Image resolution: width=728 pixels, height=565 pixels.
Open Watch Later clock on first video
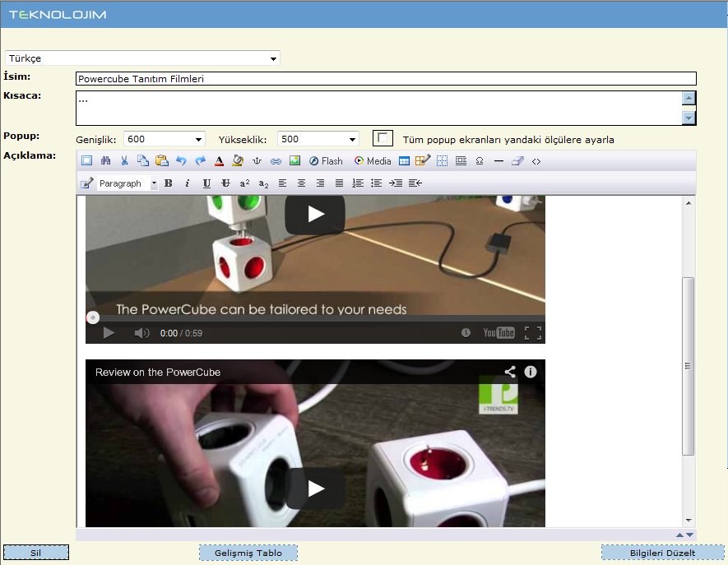(466, 332)
